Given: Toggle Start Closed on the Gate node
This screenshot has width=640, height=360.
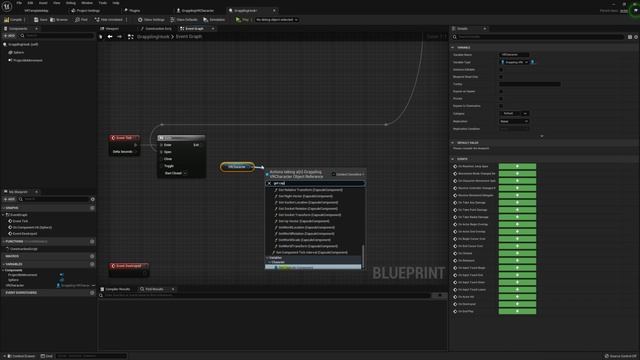Looking at the screenshot, I should point(185,173).
